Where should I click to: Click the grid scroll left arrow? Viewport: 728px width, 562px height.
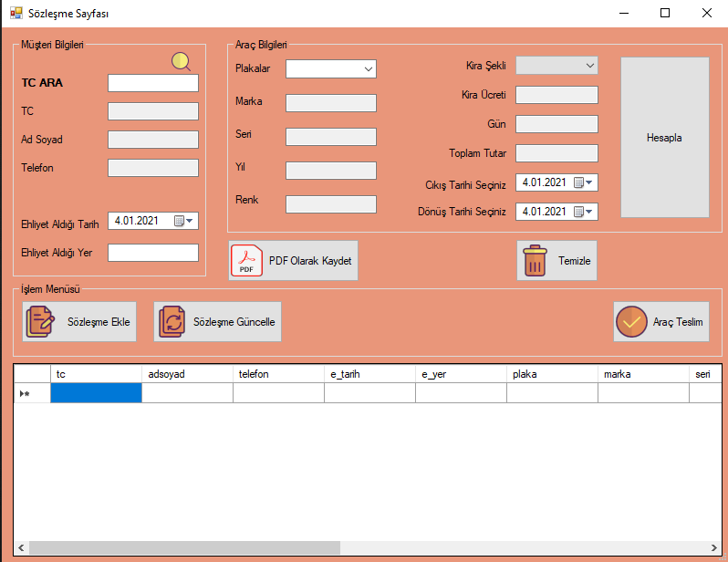[x=21, y=547]
